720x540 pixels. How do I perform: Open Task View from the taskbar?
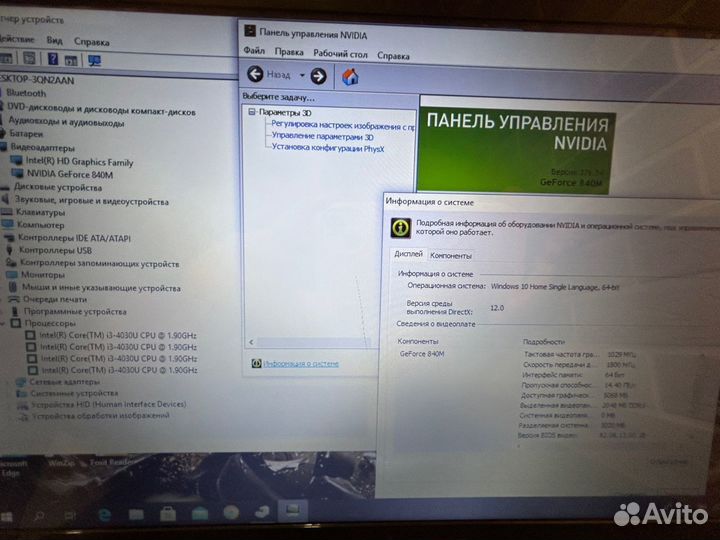coord(70,516)
